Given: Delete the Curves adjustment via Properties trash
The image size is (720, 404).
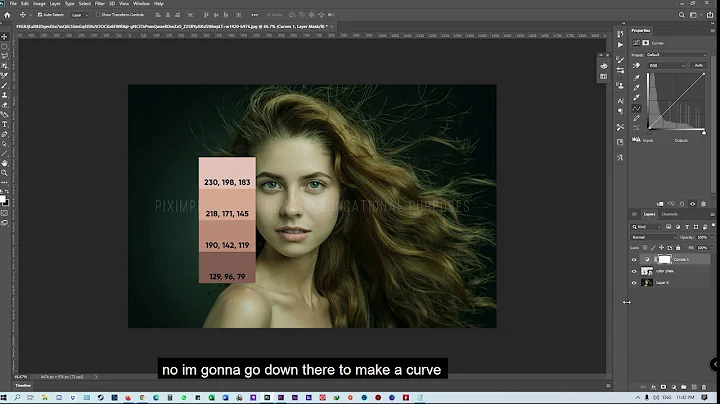Looking at the screenshot, I should coord(703,204).
